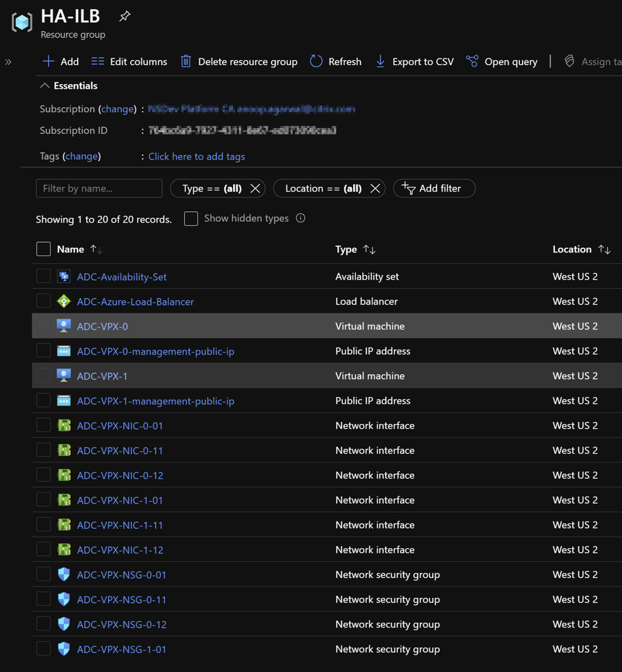Focus the Filter by name field
The image size is (622, 672).
pos(99,188)
